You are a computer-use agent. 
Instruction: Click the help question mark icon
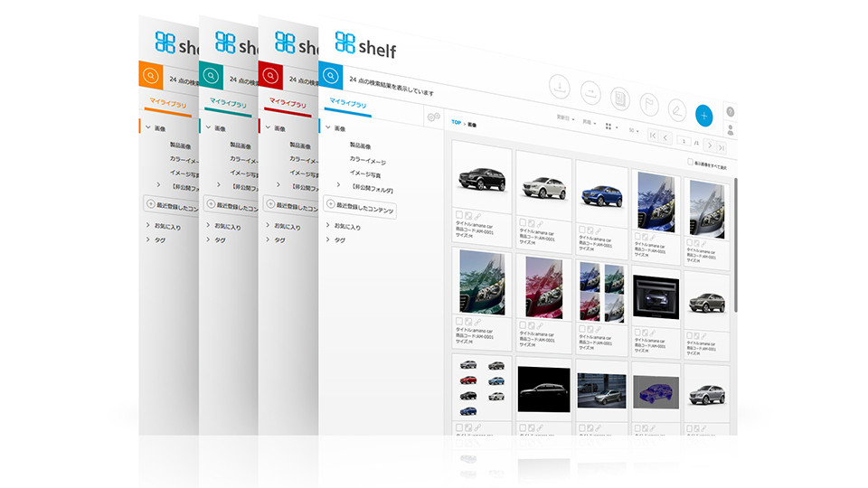[x=730, y=112]
